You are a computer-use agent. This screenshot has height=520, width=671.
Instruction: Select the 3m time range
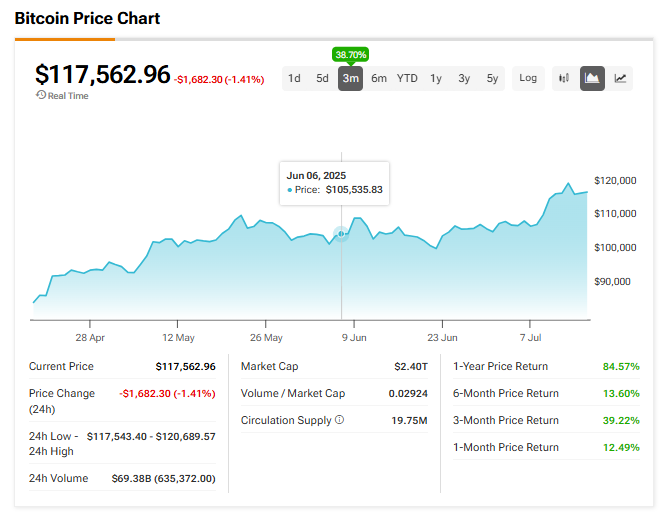coord(350,78)
